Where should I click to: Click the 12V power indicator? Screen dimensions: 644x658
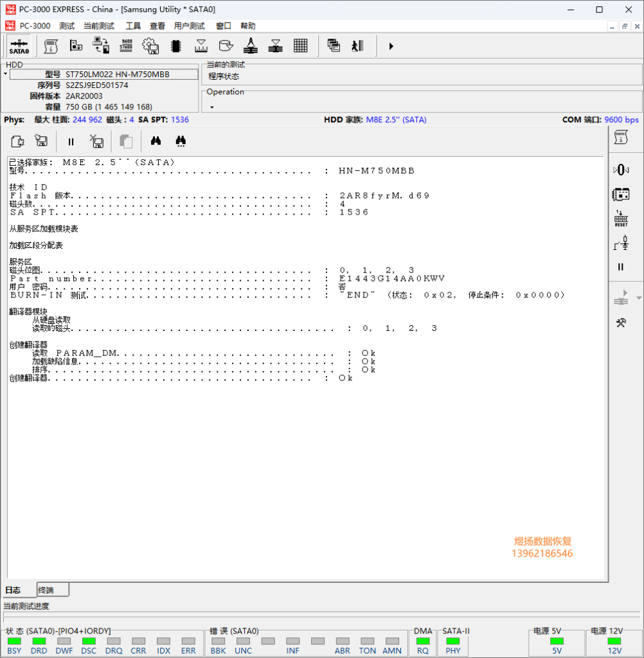(x=614, y=641)
